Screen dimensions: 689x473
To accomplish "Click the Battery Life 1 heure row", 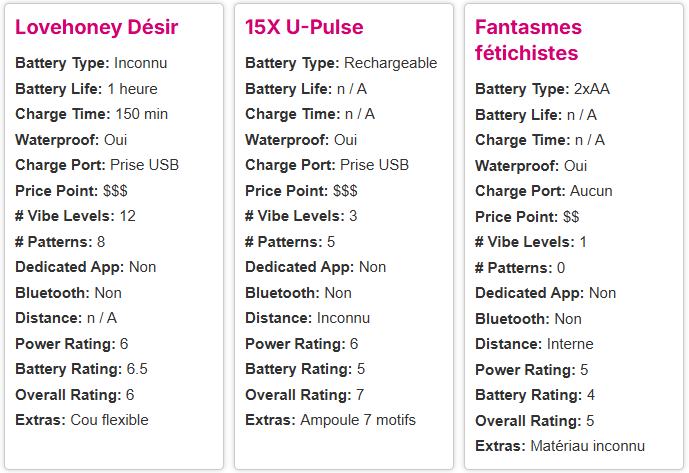I will (86, 89).
